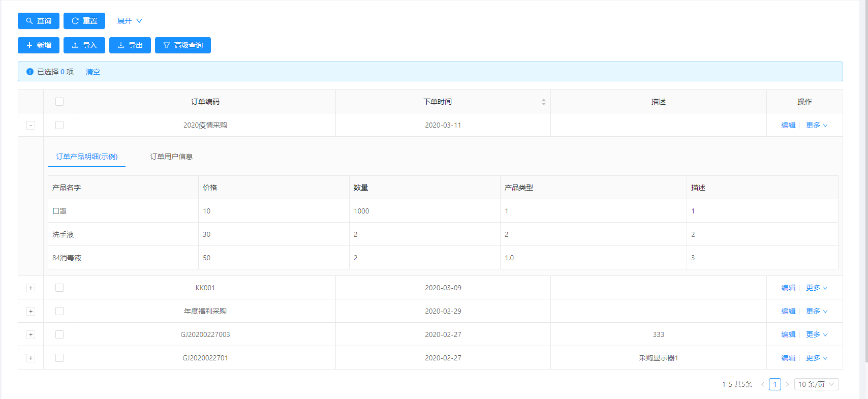Viewport: 868px width, 399px height.
Task: Open 更多 menu for GJ20200227003
Action: tap(817, 334)
